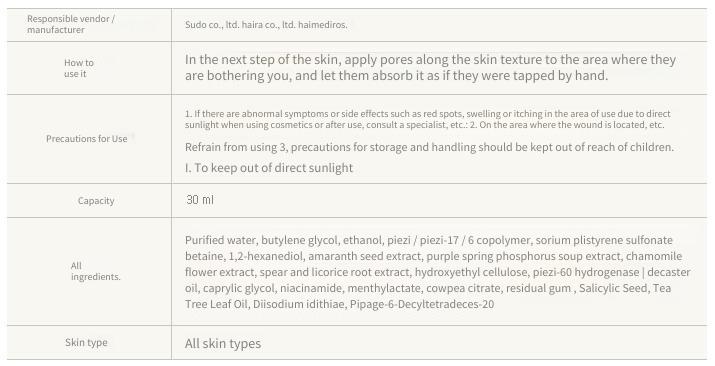Screen dimensions: 715x366
Task: Click the 'Refrain from using 3' precaution line
Action: click(429, 147)
